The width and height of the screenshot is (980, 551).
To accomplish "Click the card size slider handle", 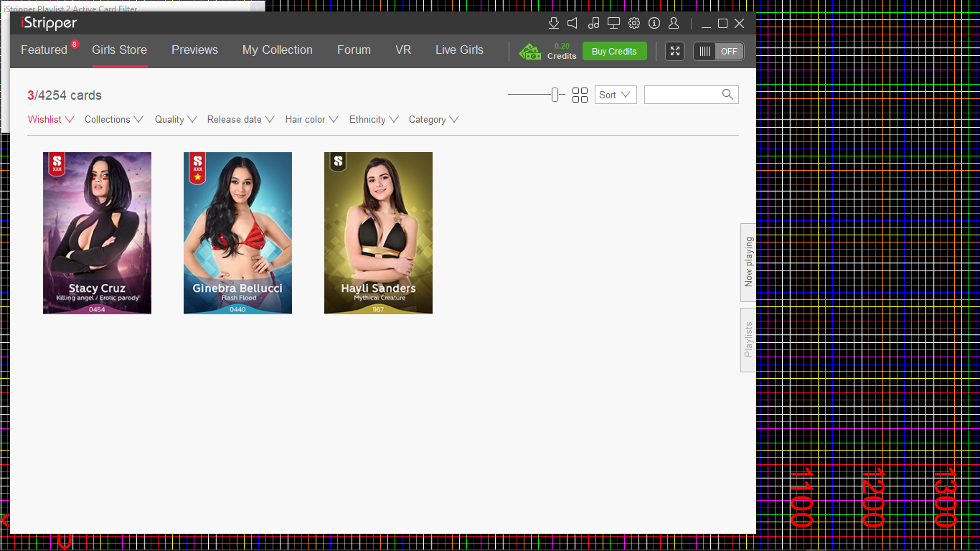I will pyautogui.click(x=555, y=95).
